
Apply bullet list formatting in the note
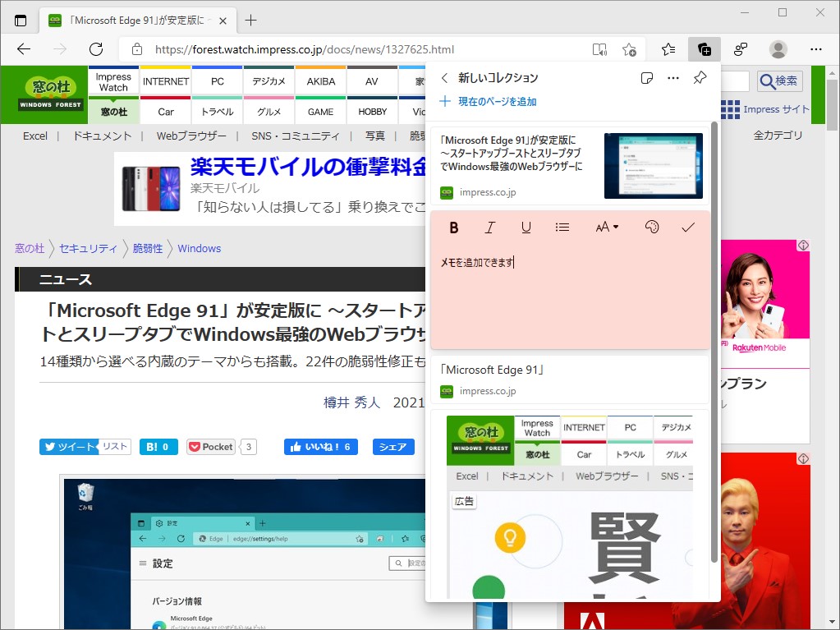(x=562, y=228)
